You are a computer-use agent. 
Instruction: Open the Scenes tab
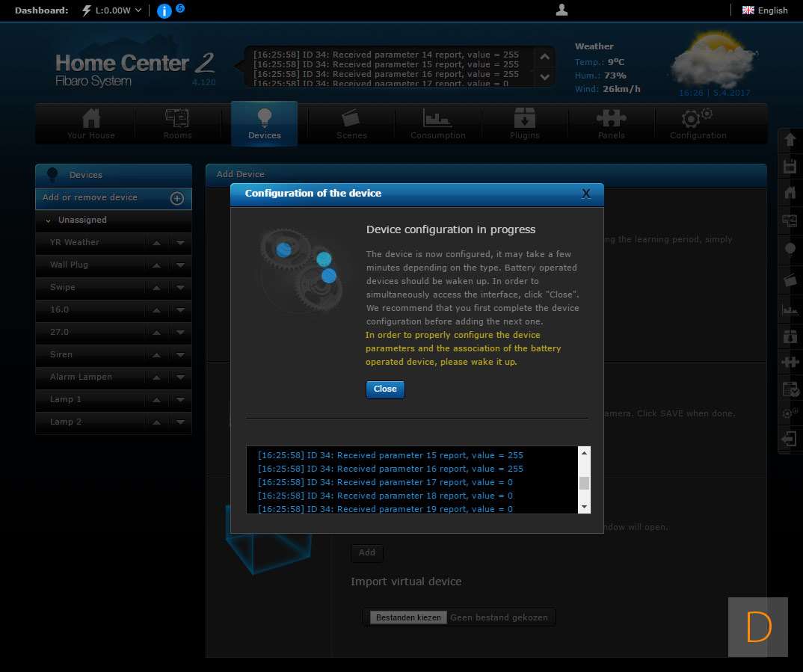[x=351, y=123]
